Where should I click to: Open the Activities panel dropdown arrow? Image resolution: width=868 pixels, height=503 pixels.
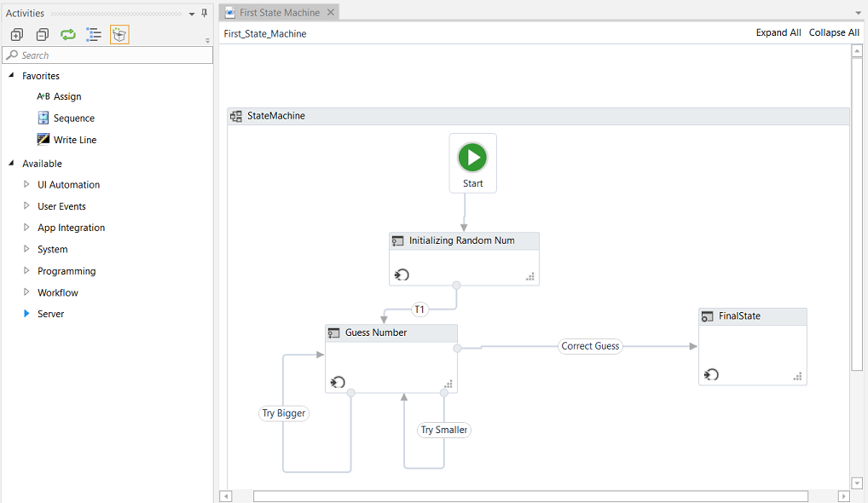(x=192, y=13)
